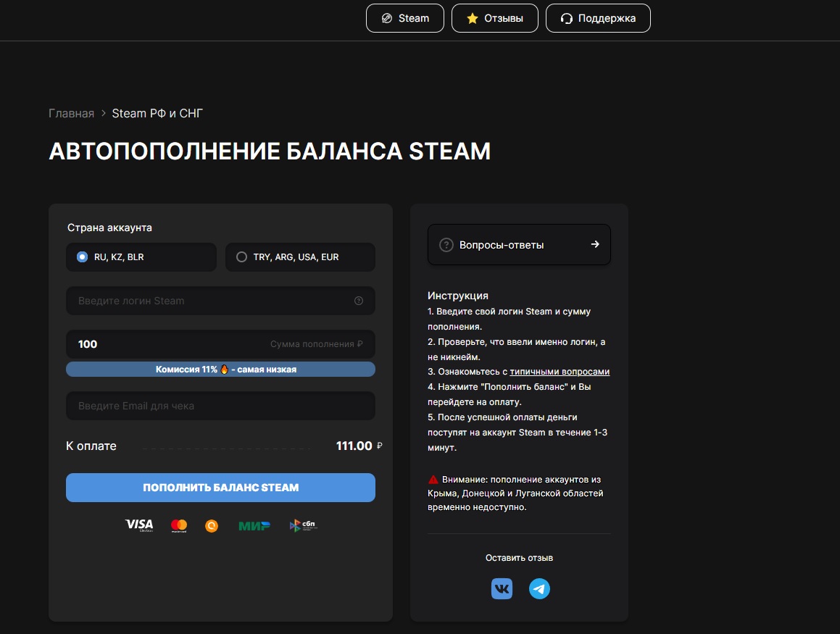Viewport: 840px width, 634px height.
Task: Open Поддержка support page
Action: (x=598, y=18)
